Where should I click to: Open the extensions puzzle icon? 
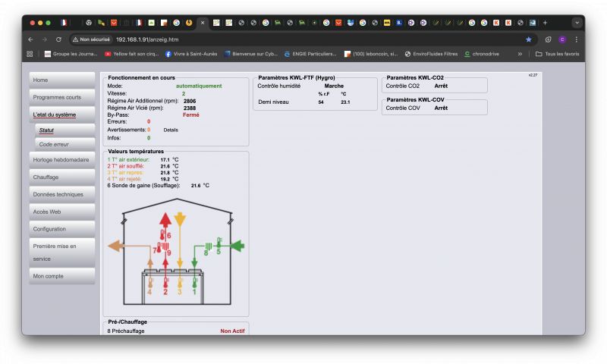point(548,39)
